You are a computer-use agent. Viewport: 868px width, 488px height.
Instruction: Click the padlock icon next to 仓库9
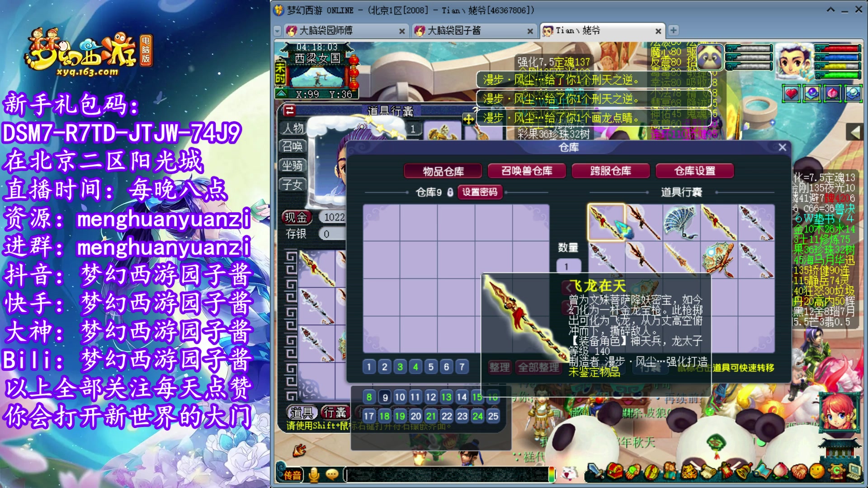pyautogui.click(x=450, y=192)
